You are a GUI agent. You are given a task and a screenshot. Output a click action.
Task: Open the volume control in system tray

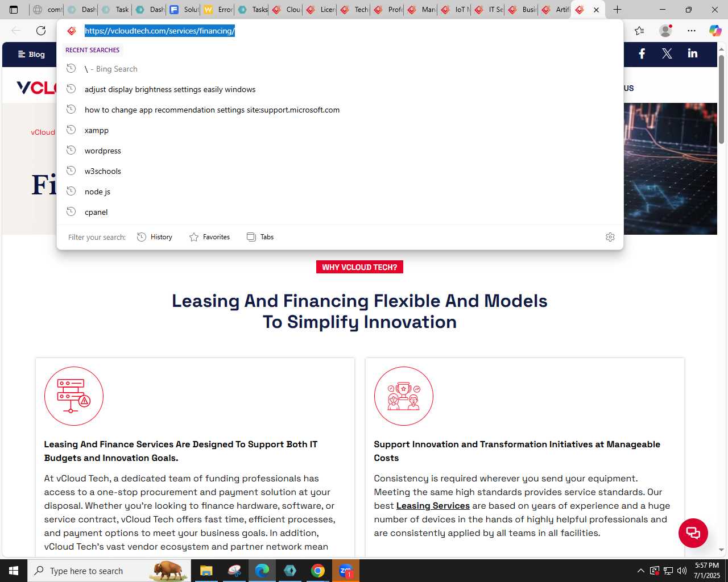(682, 571)
